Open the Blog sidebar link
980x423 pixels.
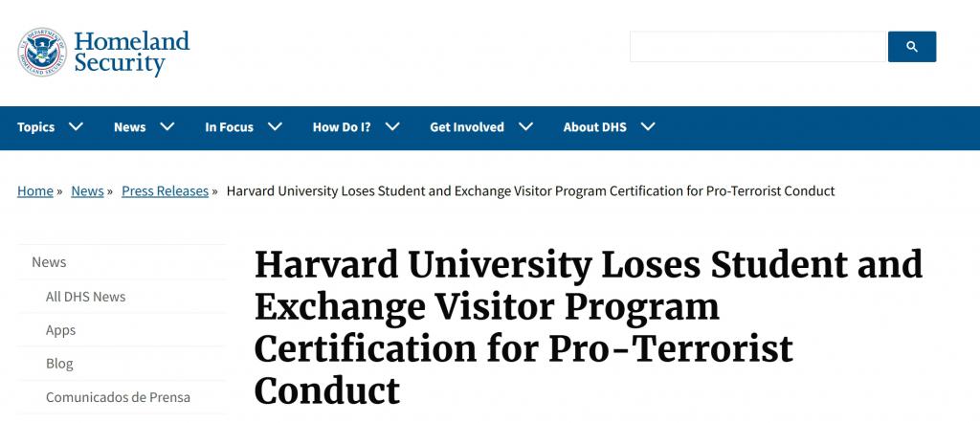[59, 364]
